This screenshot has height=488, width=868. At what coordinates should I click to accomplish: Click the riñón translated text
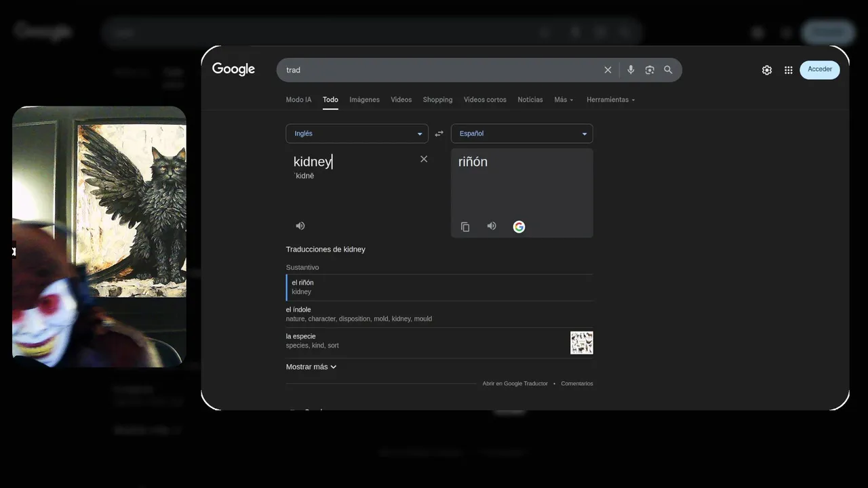pos(473,162)
